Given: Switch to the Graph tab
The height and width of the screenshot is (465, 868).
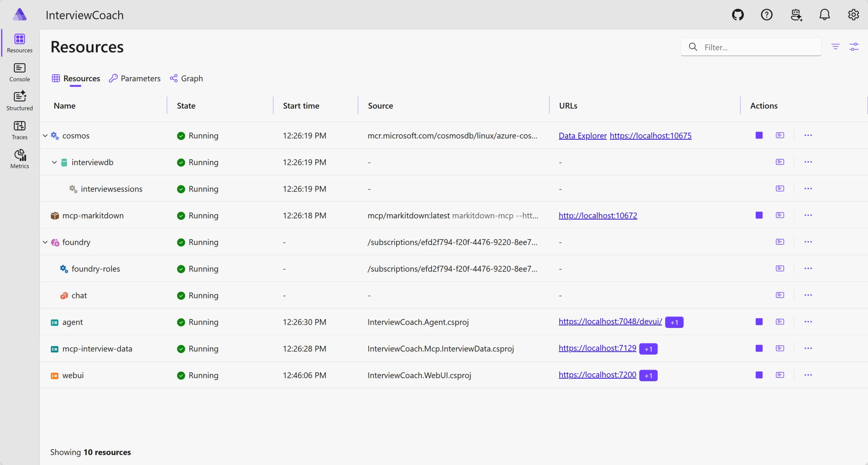Looking at the screenshot, I should pos(186,78).
